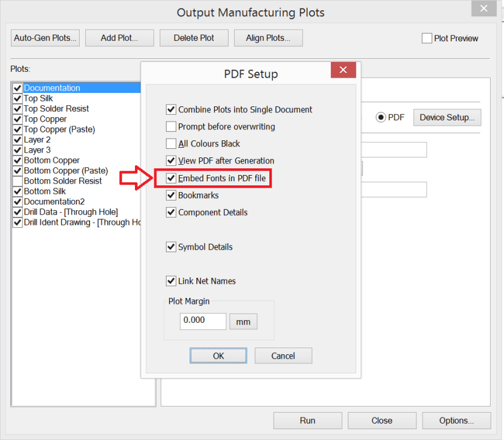Toggle Component Details checkbox
The image size is (504, 440).
coord(171,213)
